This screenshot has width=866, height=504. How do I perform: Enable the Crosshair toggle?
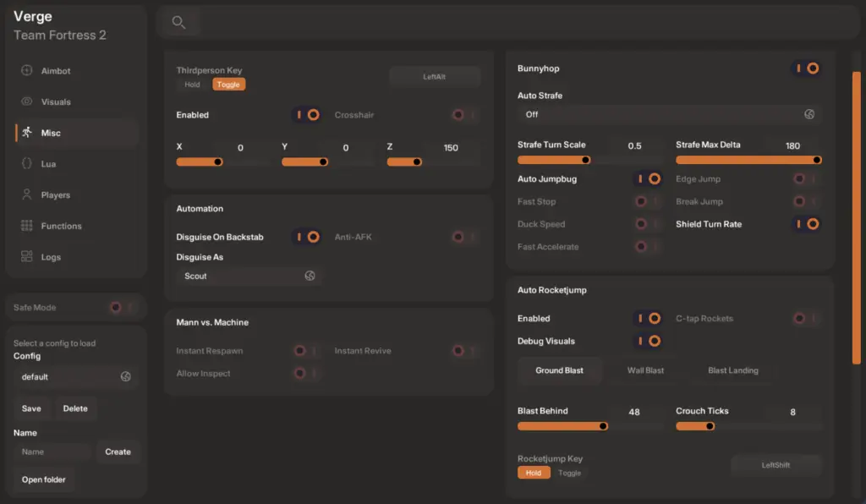464,115
